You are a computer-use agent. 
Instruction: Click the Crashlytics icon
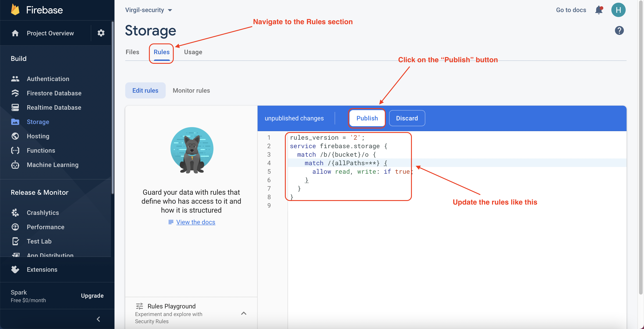15,213
